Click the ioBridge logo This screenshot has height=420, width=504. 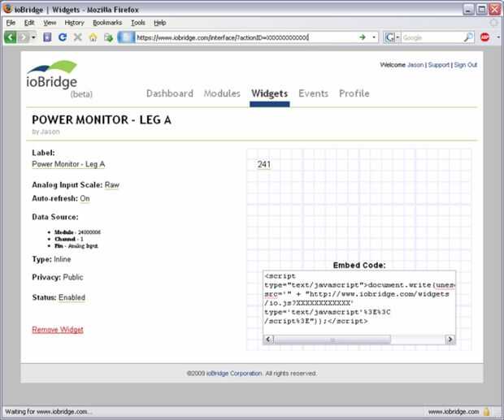point(52,75)
